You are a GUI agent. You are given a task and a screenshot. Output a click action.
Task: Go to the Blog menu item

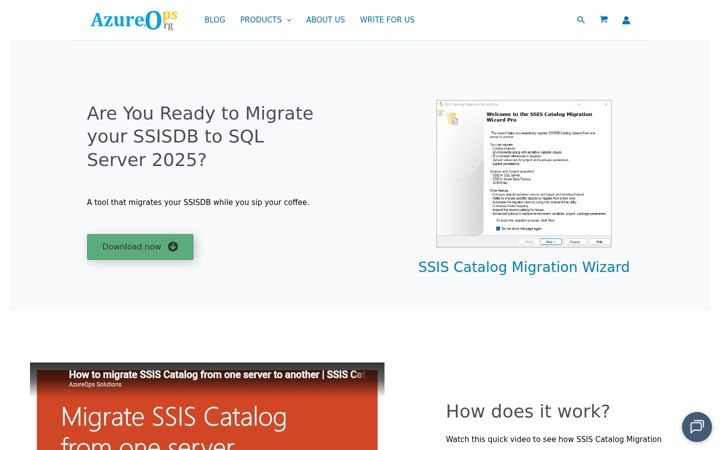click(214, 20)
